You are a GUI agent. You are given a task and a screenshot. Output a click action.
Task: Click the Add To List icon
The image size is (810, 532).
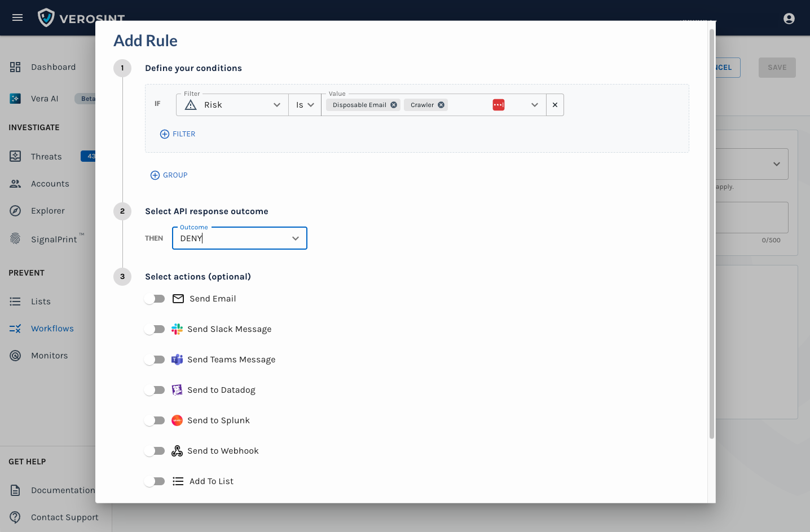tap(178, 481)
